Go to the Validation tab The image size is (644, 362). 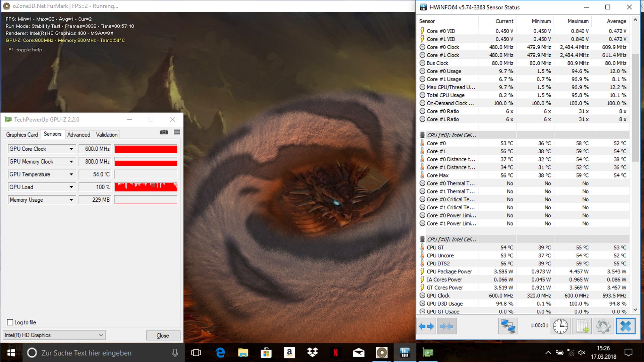pyautogui.click(x=107, y=135)
